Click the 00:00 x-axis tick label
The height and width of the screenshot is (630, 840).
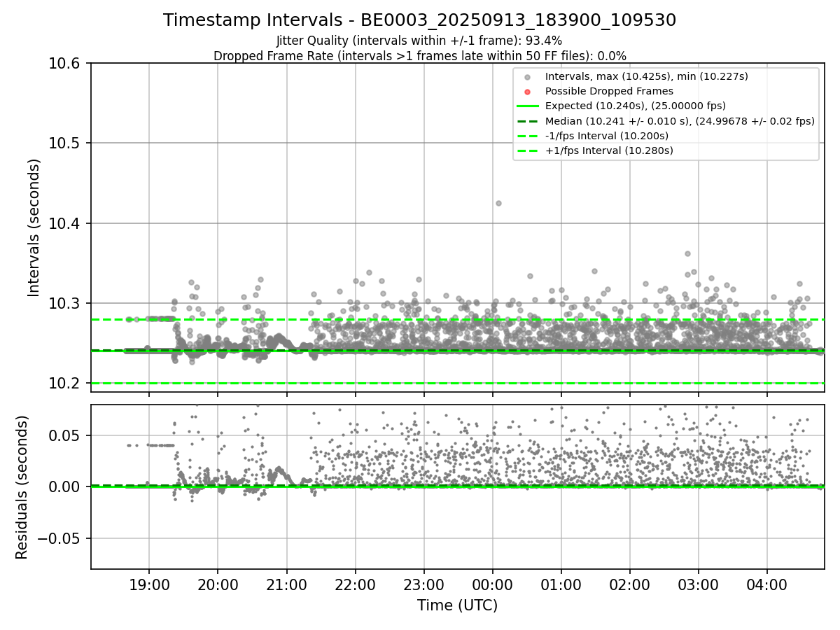492,584
